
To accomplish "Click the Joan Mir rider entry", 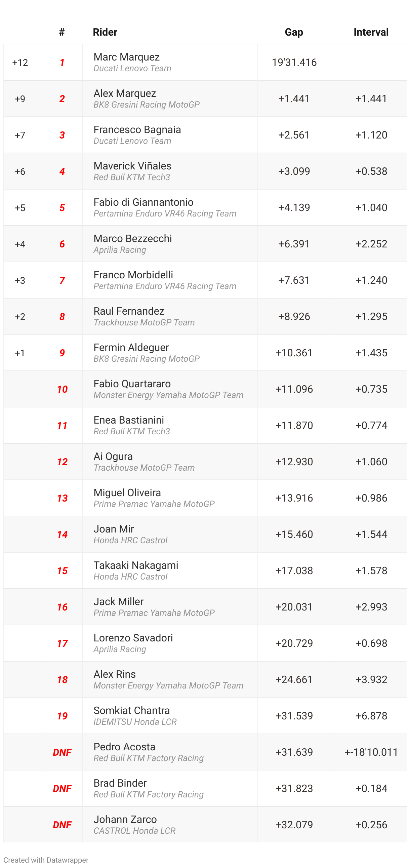I will point(114,529).
